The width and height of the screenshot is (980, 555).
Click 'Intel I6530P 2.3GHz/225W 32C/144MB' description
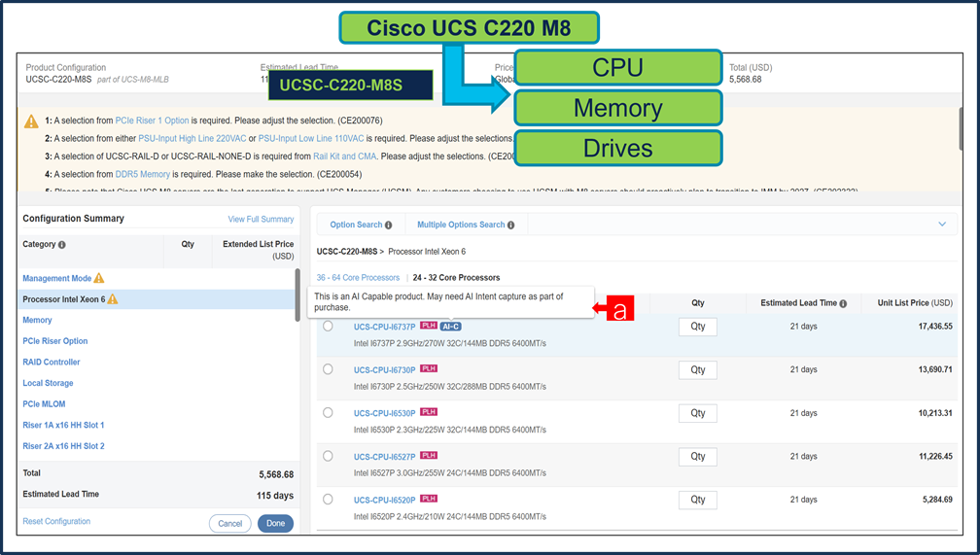pos(450,430)
